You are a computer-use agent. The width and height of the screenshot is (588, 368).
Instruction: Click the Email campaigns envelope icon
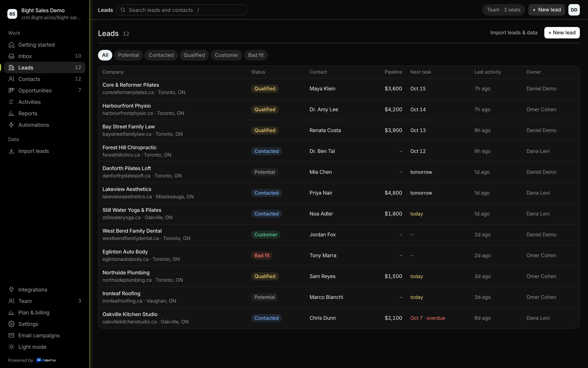[11, 335]
